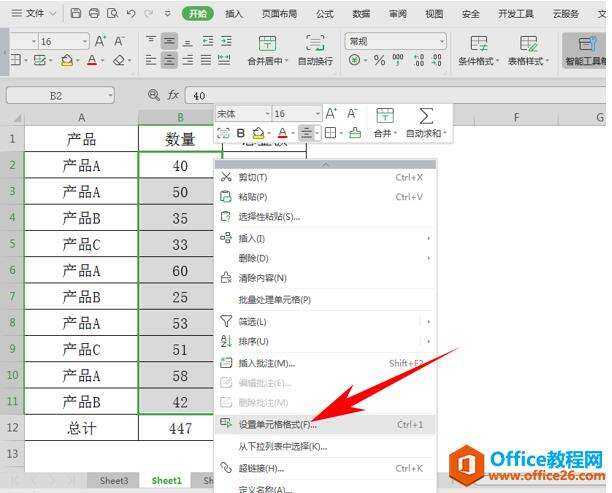Click the ribbon align left icon

151,60
